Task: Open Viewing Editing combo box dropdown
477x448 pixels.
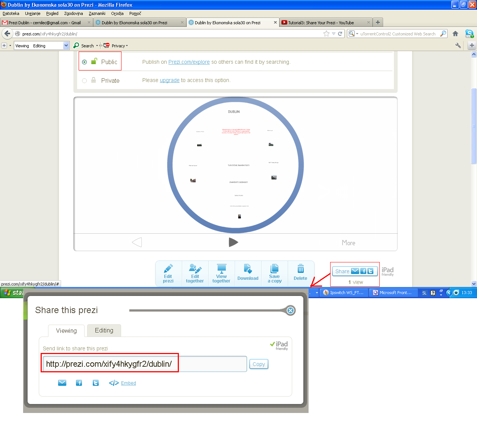Action: pos(66,45)
